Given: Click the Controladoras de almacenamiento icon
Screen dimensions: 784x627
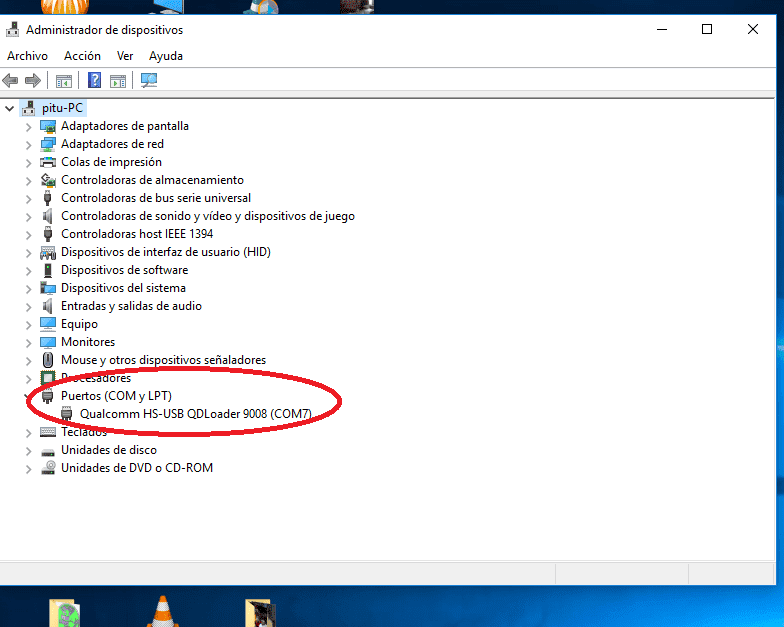Looking at the screenshot, I should click(48, 180).
